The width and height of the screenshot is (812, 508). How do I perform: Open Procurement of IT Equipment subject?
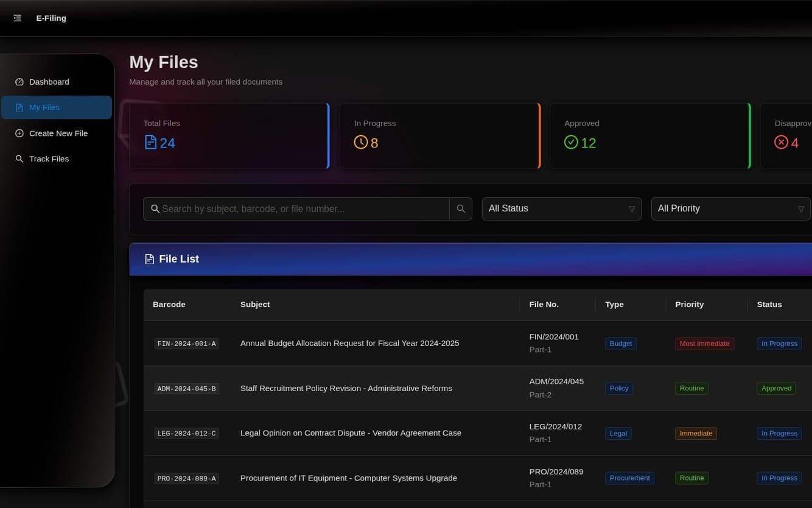(349, 478)
